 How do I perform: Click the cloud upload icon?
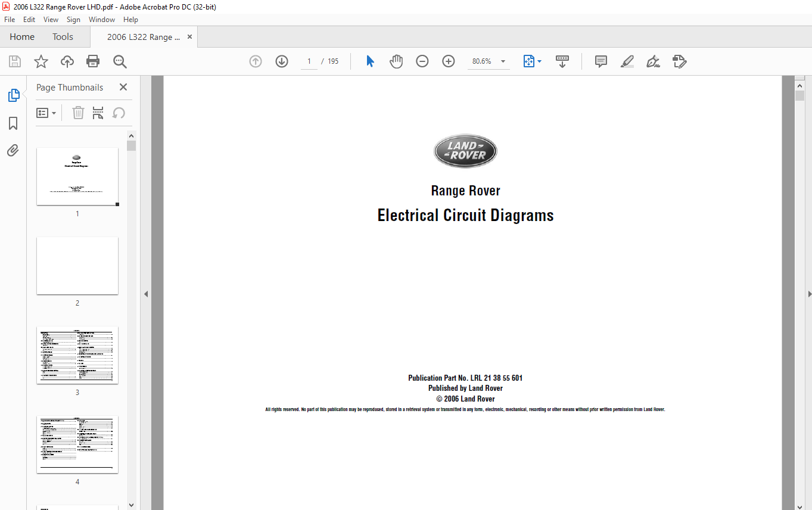67,61
